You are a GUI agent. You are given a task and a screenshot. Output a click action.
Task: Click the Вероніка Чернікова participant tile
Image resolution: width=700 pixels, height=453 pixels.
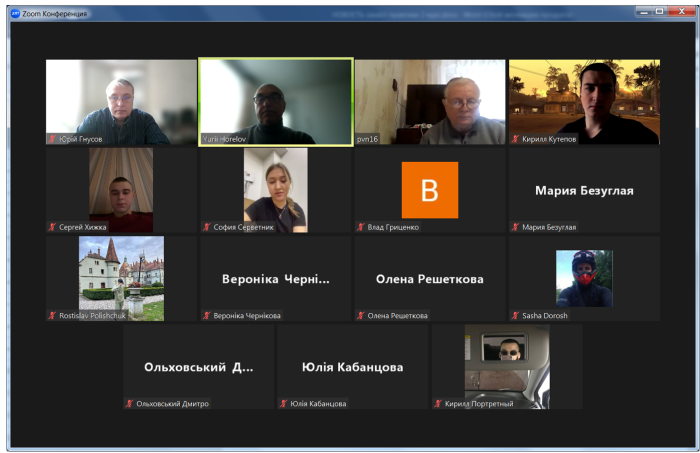tap(275, 279)
